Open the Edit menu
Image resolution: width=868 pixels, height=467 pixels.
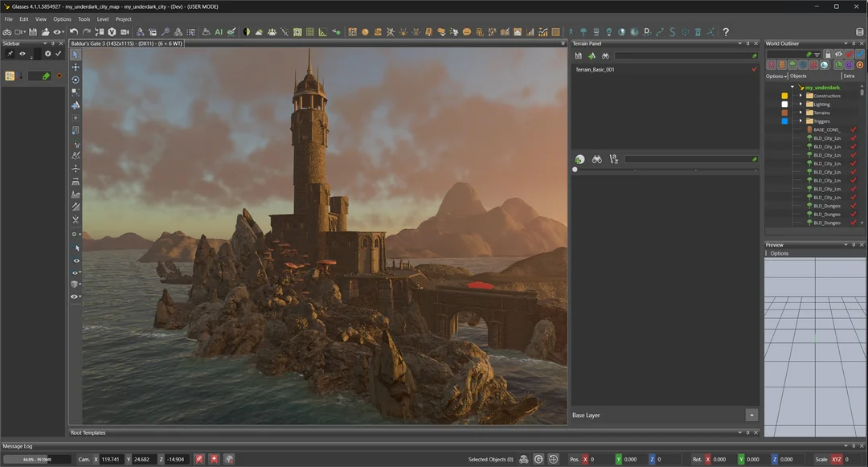pyautogui.click(x=24, y=18)
